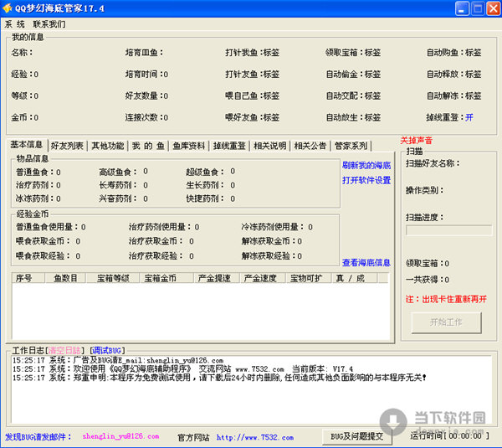The image size is (502, 448).
Task: Click the 宝物可扩 column header
Action: coord(308,278)
